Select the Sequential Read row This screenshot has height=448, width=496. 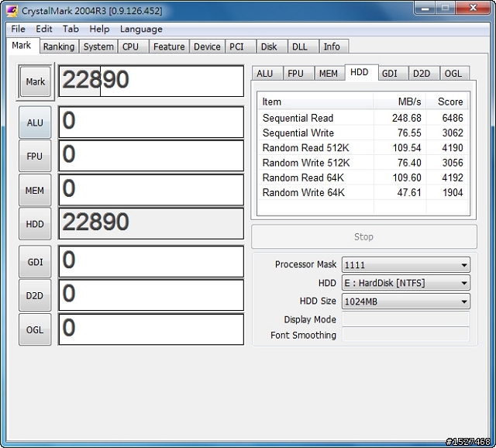pyautogui.click(x=363, y=118)
